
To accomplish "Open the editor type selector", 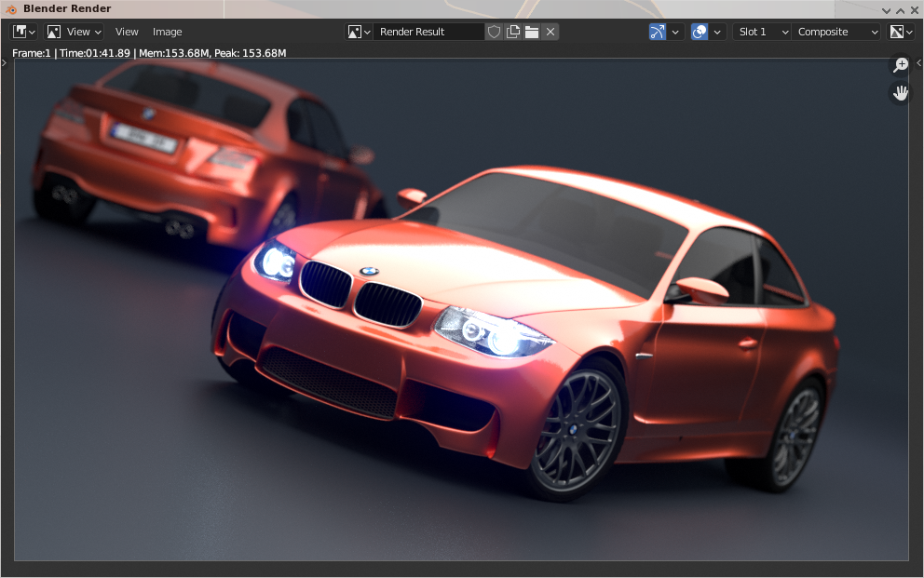I will 24,32.
